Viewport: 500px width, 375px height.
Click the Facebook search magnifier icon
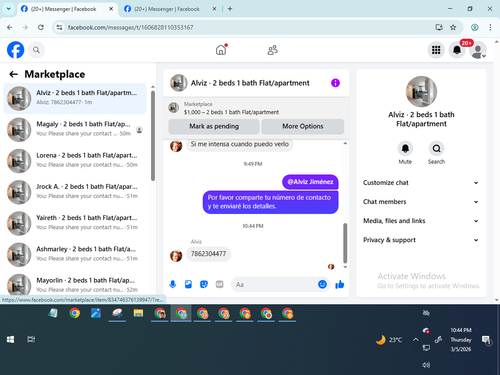click(x=36, y=50)
